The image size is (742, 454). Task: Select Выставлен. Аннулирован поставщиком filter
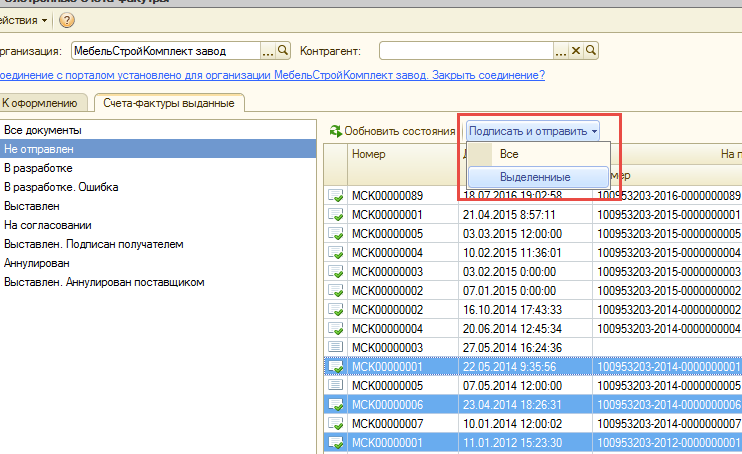pyautogui.click(x=158, y=282)
